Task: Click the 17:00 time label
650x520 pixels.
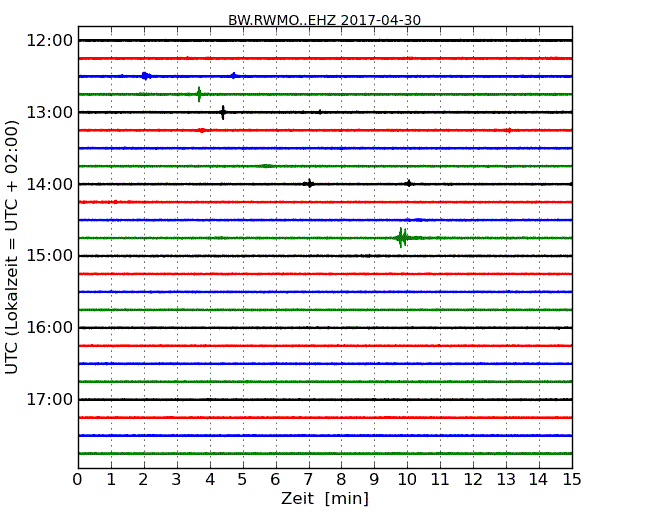Action: [x=49, y=399]
